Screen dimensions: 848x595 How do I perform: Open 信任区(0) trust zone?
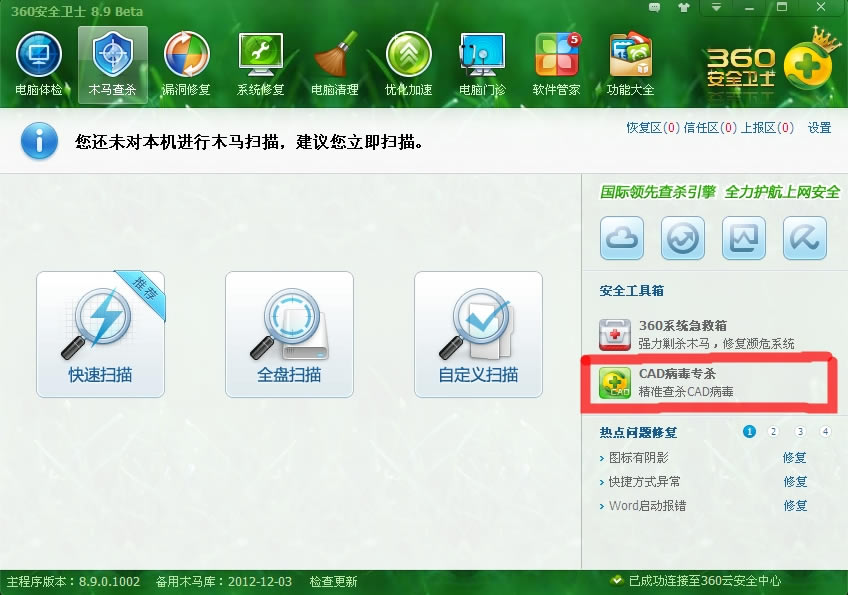710,128
